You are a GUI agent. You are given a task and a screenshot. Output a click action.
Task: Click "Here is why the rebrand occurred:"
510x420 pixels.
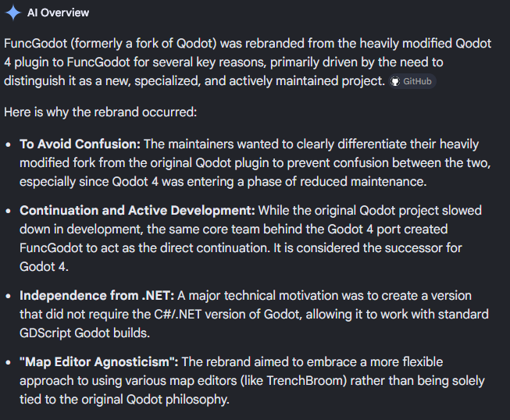pos(101,112)
